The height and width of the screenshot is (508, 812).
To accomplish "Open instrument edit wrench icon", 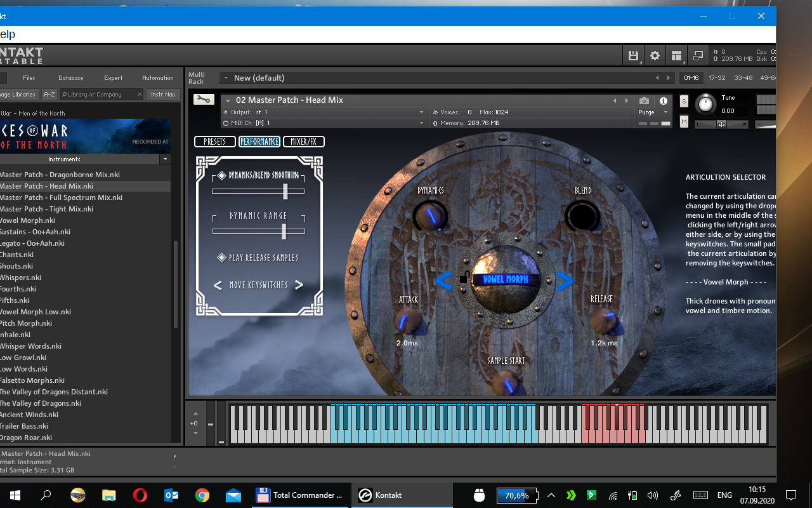I will 204,100.
